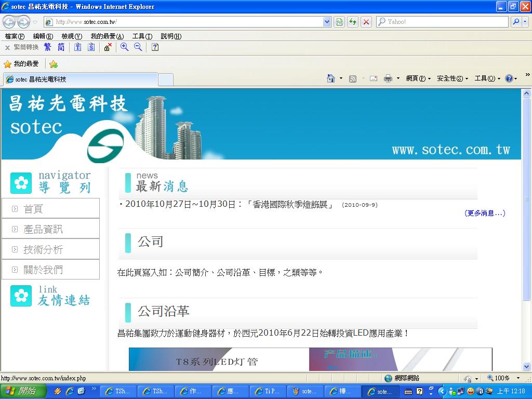Click the RSS feeds icon
The width and height of the screenshot is (532, 399).
point(353,79)
